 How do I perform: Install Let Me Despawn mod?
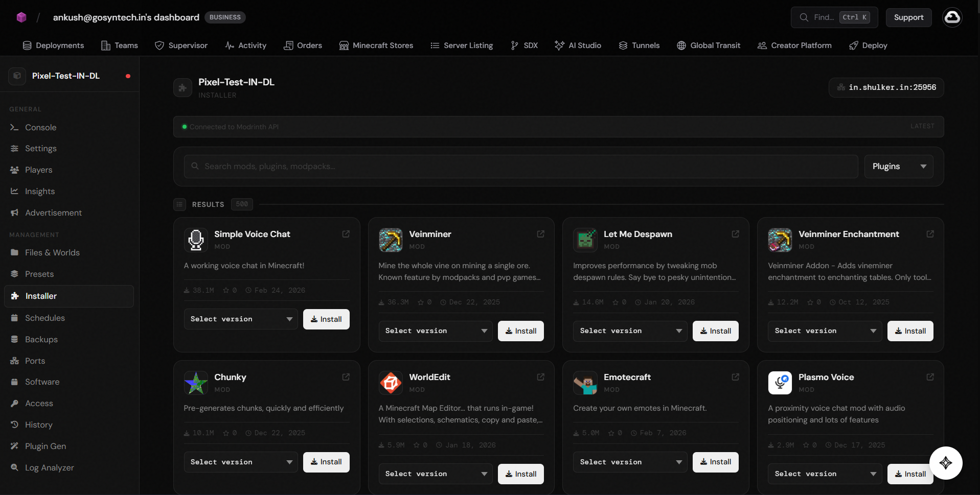point(716,331)
